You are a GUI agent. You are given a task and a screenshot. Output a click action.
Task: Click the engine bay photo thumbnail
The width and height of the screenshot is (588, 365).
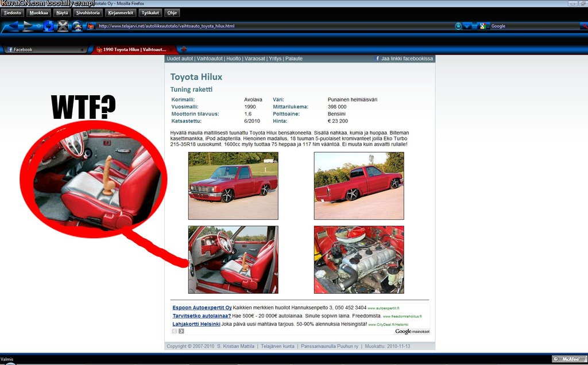coord(359,259)
